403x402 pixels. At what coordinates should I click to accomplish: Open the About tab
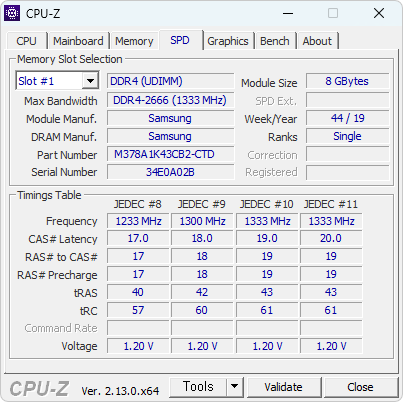point(317,41)
